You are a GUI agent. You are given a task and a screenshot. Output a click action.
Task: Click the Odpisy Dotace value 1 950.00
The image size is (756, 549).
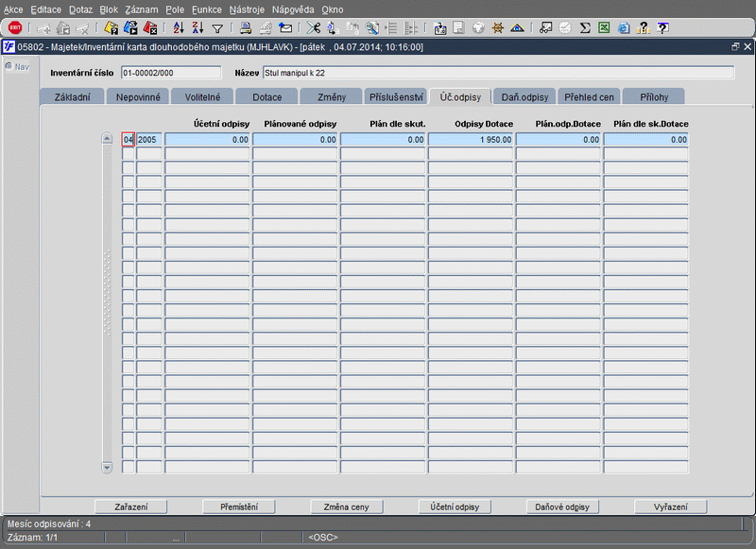pos(471,139)
